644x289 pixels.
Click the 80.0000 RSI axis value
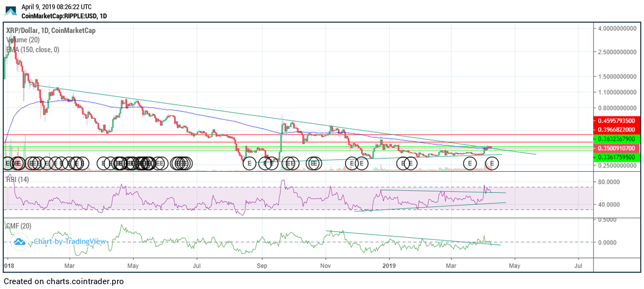coord(609,182)
